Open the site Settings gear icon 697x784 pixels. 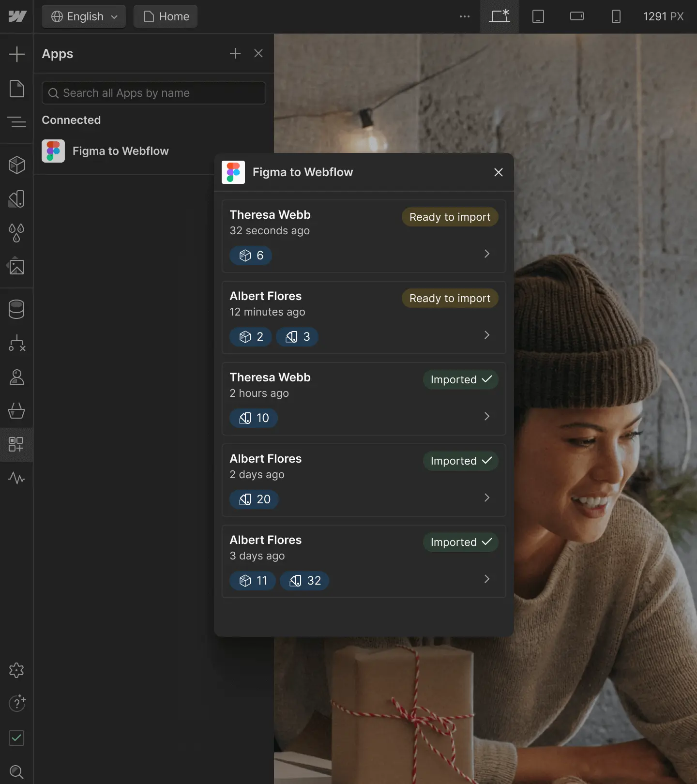[17, 670]
